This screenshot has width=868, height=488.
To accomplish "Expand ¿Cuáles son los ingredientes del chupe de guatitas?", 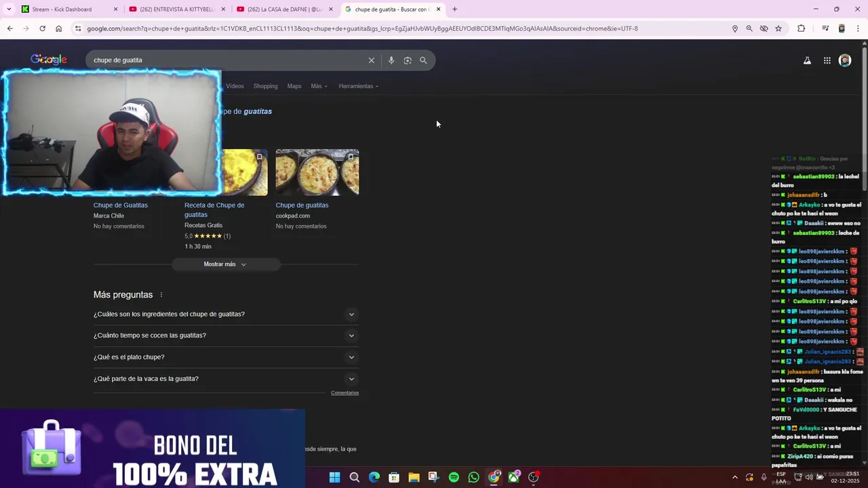I will coord(226,314).
